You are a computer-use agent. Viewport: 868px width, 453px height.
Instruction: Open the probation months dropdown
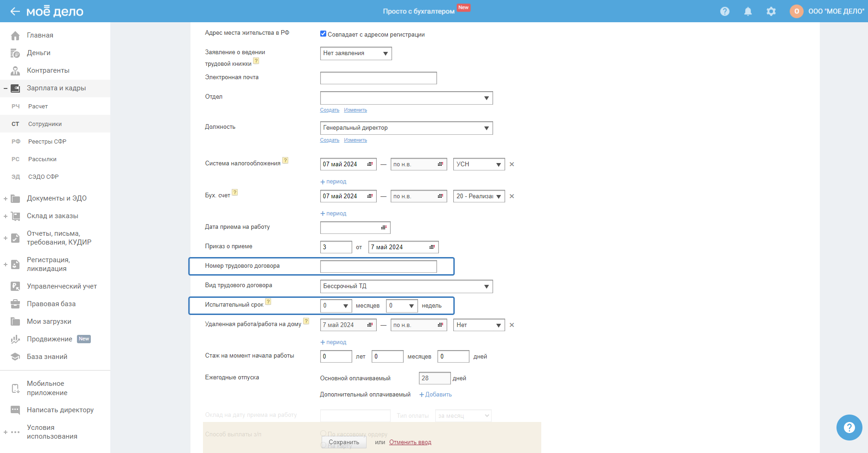[x=336, y=306]
